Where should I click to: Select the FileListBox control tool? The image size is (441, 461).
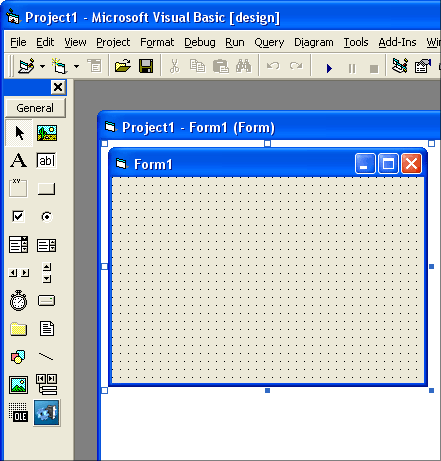pos(47,329)
